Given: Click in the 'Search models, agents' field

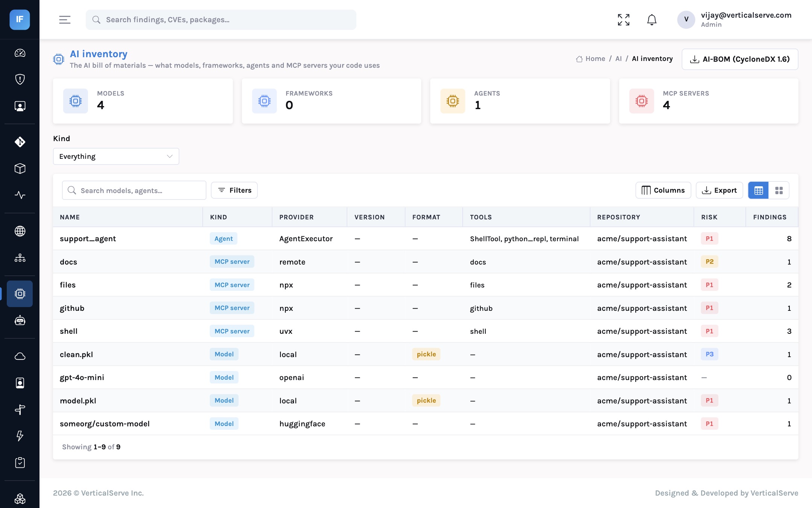Looking at the screenshot, I should (x=134, y=190).
